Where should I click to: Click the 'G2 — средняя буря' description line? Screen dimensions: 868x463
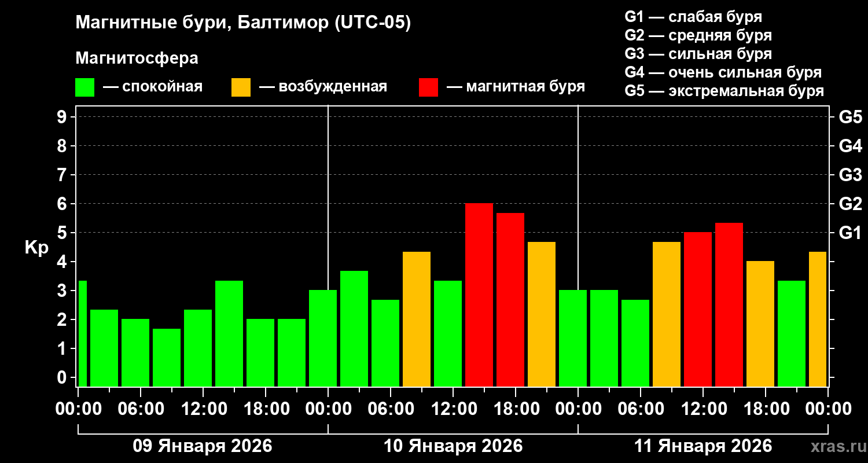pyautogui.click(x=698, y=35)
